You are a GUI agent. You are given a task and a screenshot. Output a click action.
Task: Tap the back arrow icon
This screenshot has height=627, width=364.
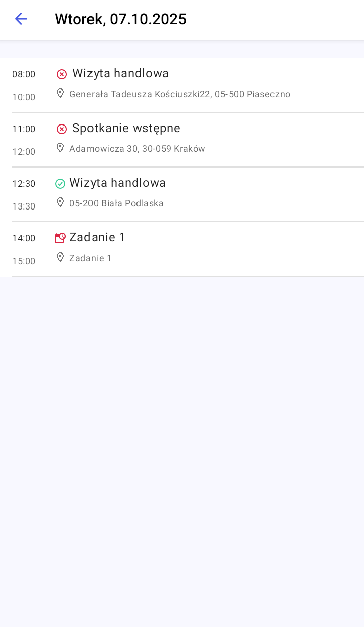pos(21,19)
